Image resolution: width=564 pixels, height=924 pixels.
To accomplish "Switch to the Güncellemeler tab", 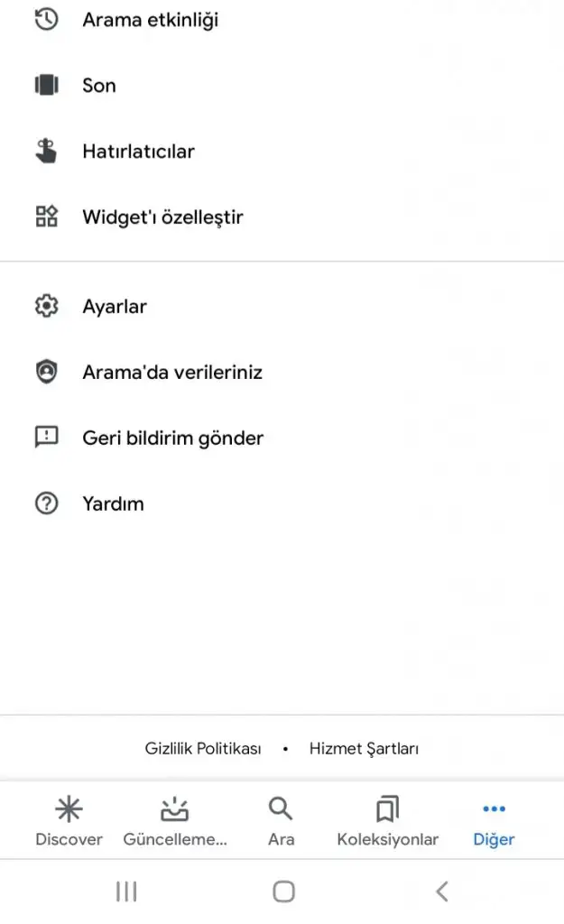I will point(175,821).
